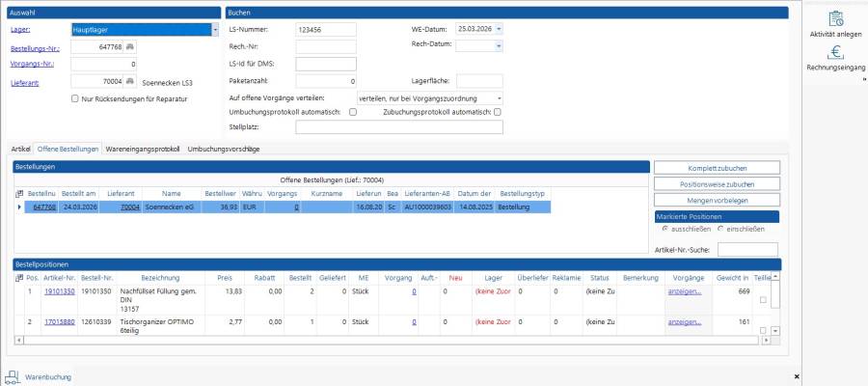
Task: Open the WE-Datum date picker dropdown
Action: pos(498,29)
